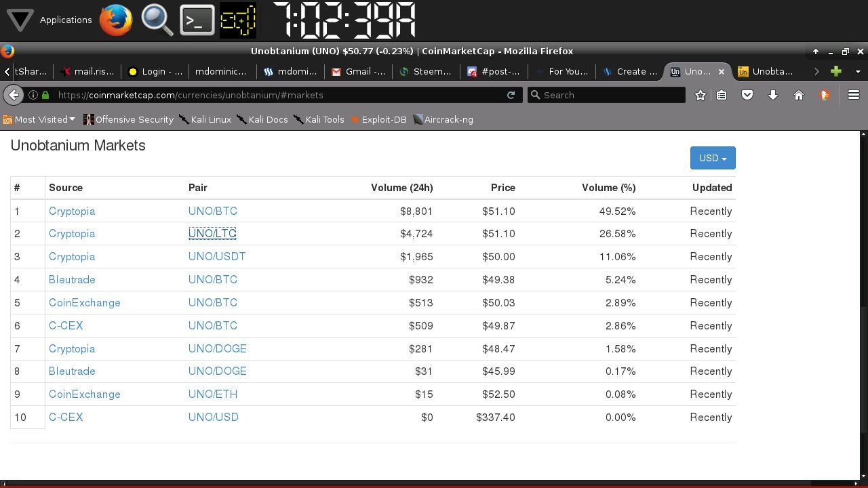Switch to the For You tab
868x488 pixels.
pyautogui.click(x=561, y=71)
